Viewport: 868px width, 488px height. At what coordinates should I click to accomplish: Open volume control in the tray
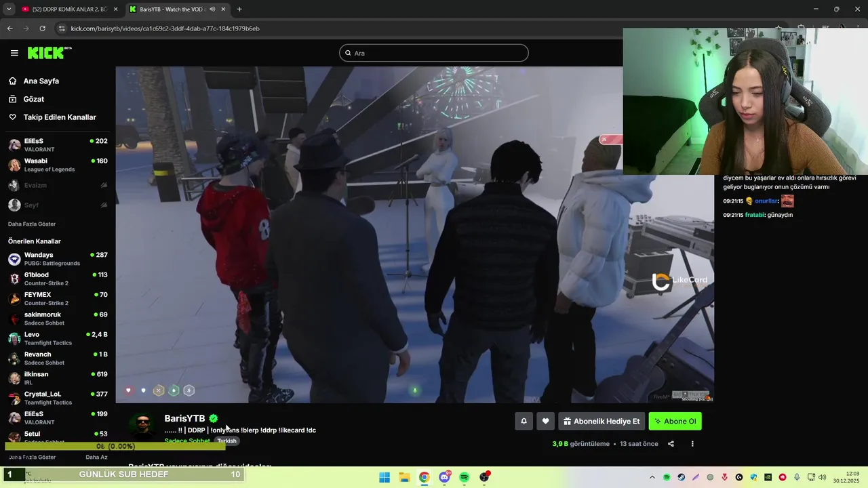823,477
